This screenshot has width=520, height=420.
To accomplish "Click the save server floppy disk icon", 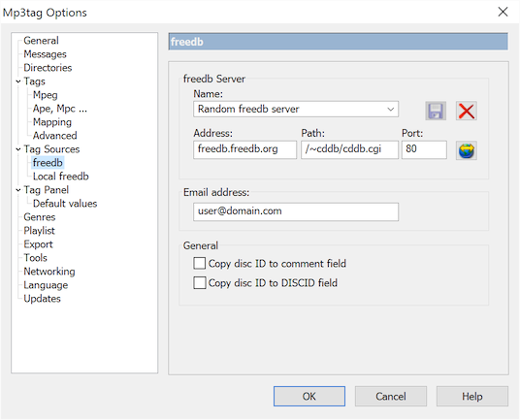I will pyautogui.click(x=436, y=111).
